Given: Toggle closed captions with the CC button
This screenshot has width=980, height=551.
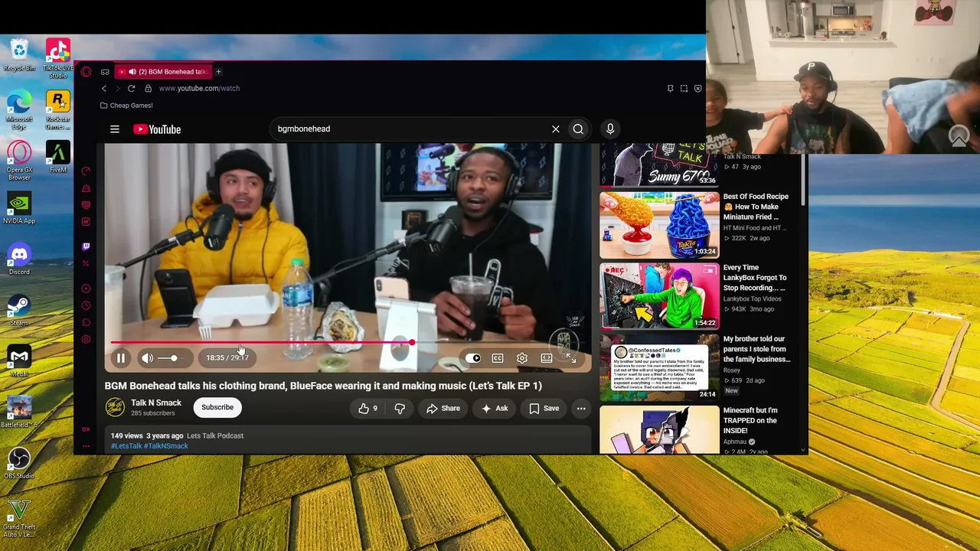Looking at the screenshot, I should tap(498, 358).
